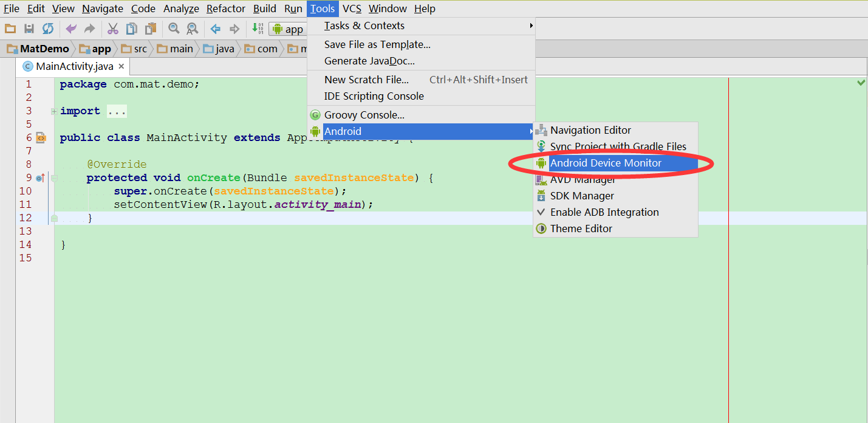The height and width of the screenshot is (423, 868).
Task: Click the Paste clipboard toolbar icon
Action: tap(151, 29)
